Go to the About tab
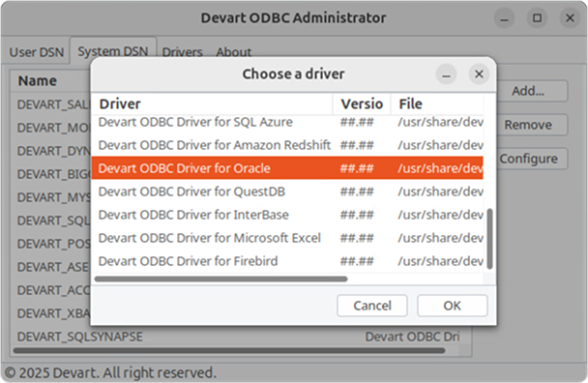 (233, 52)
